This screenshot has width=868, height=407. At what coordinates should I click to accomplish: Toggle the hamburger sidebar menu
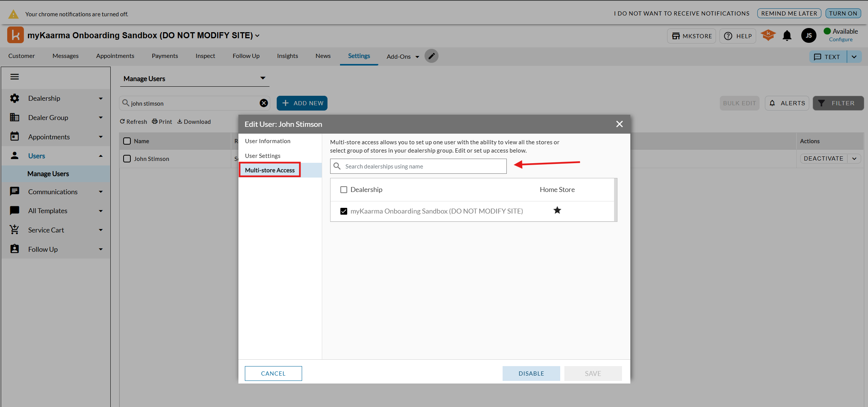[14, 77]
